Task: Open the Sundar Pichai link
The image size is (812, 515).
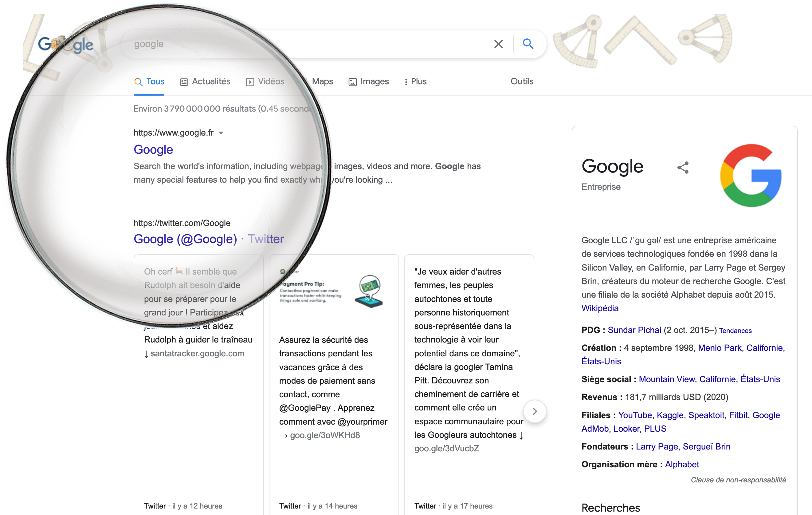Action: [x=634, y=330]
